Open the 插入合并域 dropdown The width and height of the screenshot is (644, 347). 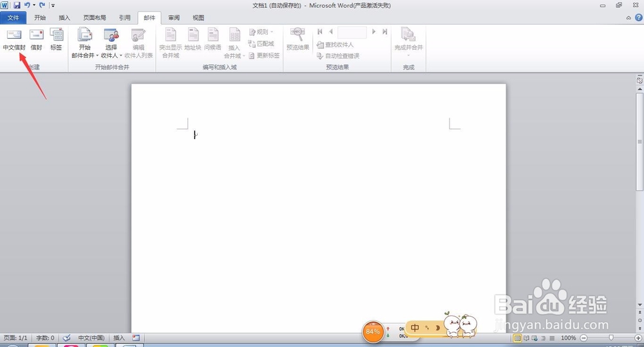pyautogui.click(x=234, y=43)
